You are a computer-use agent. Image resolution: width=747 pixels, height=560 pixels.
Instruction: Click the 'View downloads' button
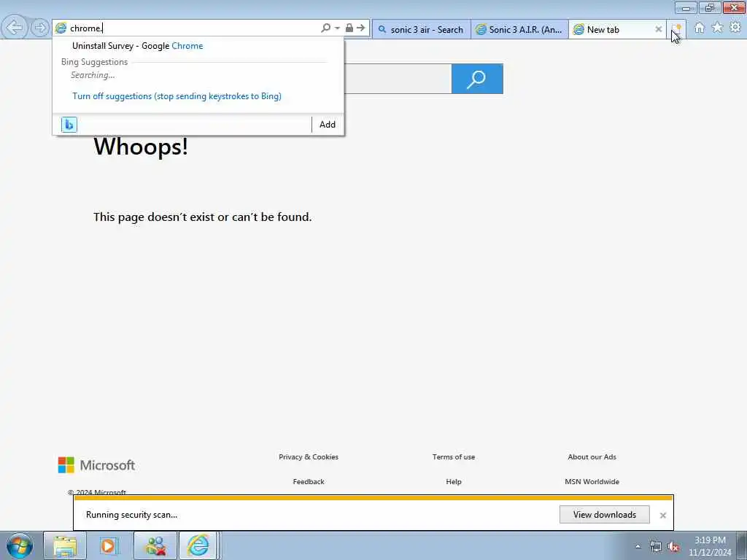(605, 515)
